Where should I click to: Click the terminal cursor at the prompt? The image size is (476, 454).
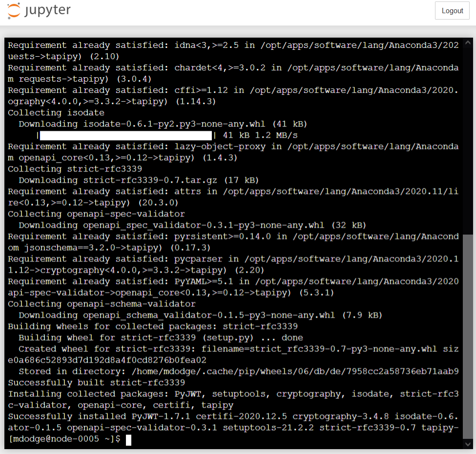tap(129, 440)
